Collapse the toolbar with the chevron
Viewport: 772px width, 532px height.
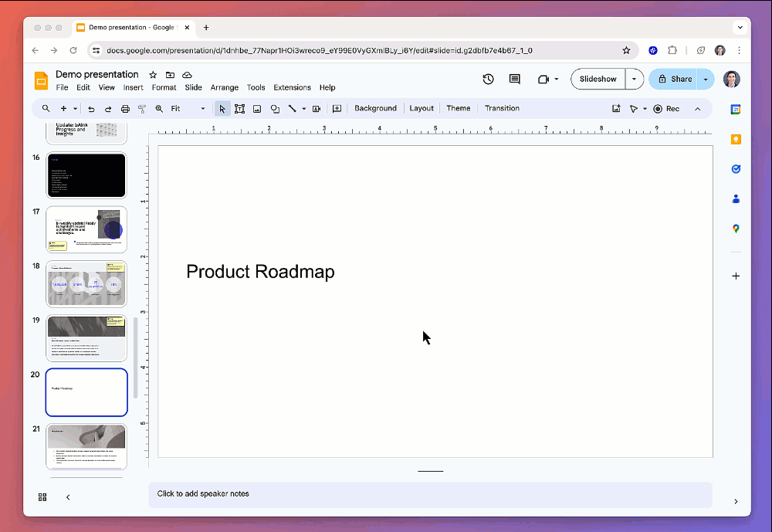(698, 108)
